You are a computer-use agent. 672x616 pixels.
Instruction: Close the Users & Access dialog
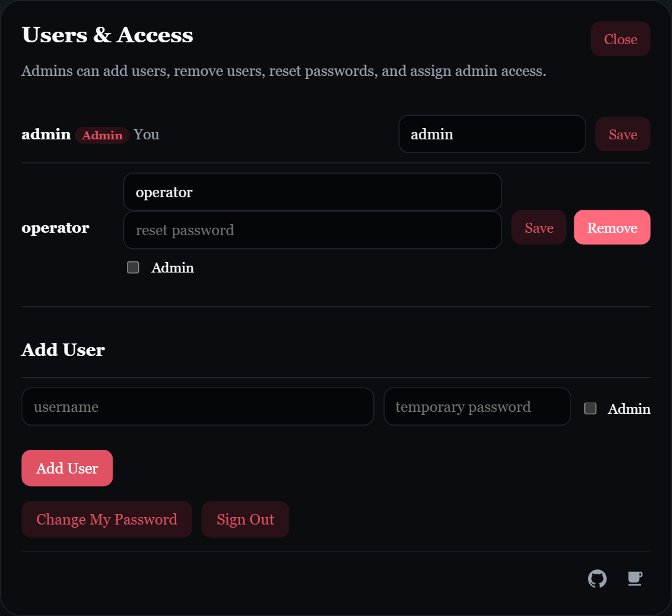[620, 39]
